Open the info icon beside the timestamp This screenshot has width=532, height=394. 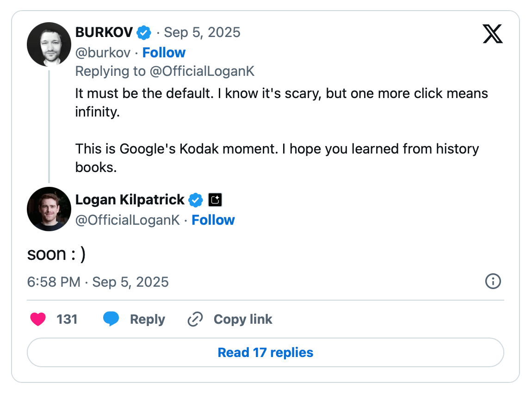[x=493, y=281]
